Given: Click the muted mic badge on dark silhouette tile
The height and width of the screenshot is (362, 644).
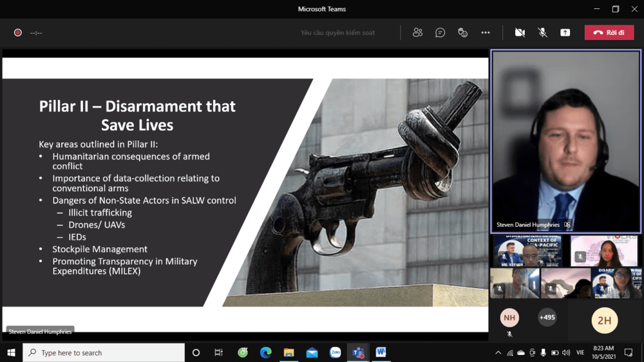Looking at the screenshot, I should (551, 289).
